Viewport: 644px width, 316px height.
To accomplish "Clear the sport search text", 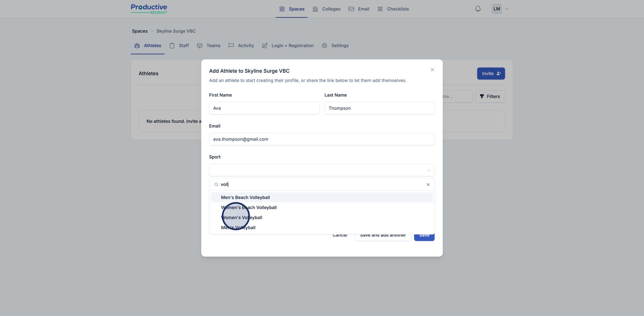I will tap(428, 184).
